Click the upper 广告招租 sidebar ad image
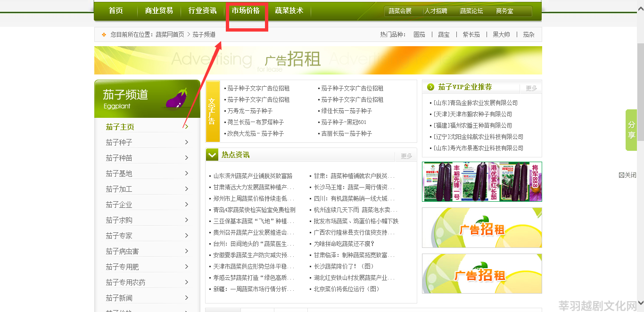The height and width of the screenshot is (312, 644). point(482,228)
